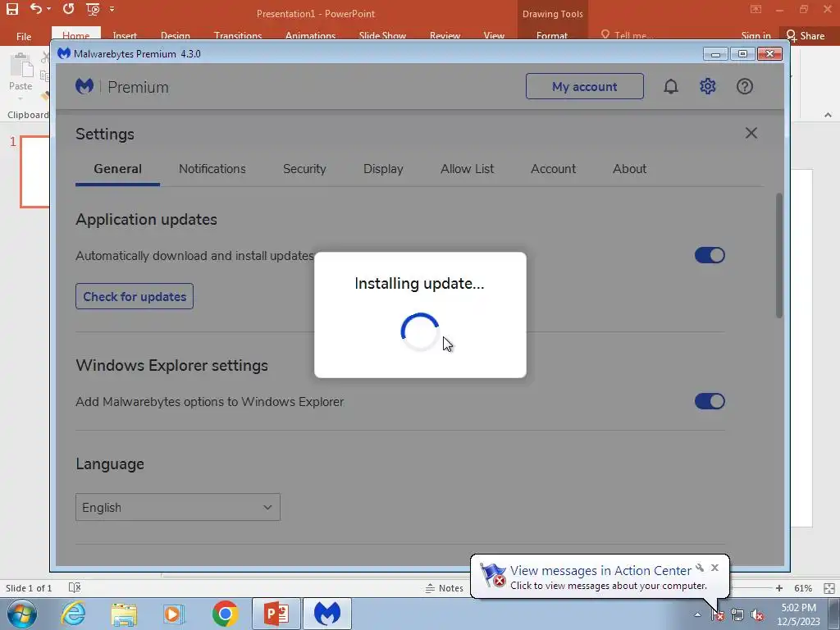Click Sign in link in PowerPoint
The height and width of the screenshot is (630, 840).
(756, 36)
